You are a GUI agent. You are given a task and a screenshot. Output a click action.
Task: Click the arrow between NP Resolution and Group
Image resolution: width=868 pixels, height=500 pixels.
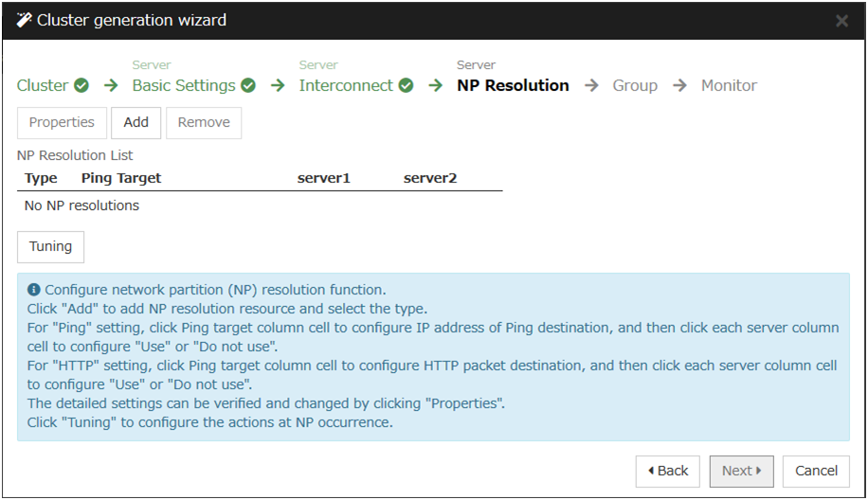pos(591,85)
